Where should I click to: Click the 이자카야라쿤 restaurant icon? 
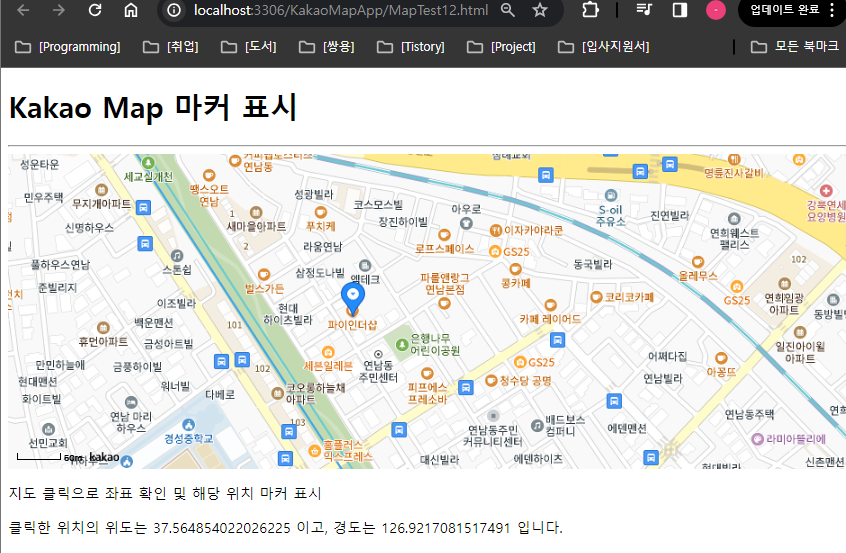[x=496, y=230]
